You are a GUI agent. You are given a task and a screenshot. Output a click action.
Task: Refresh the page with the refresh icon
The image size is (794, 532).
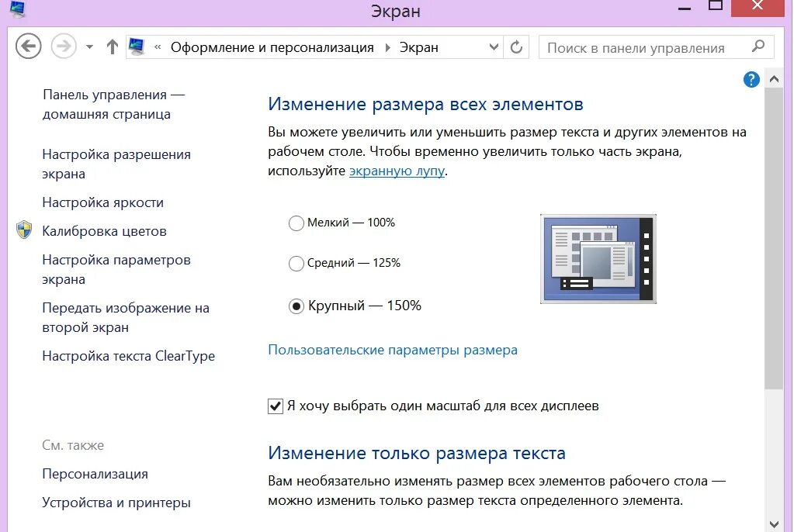point(516,47)
